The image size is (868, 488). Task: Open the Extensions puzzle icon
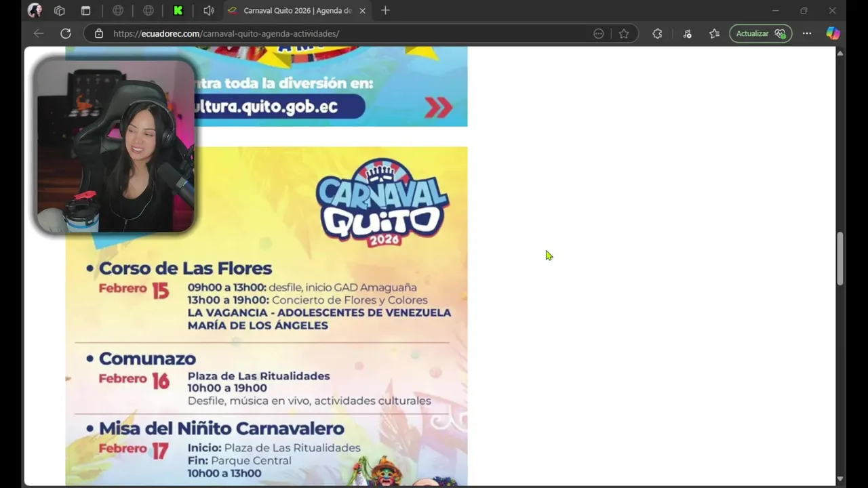[657, 33]
